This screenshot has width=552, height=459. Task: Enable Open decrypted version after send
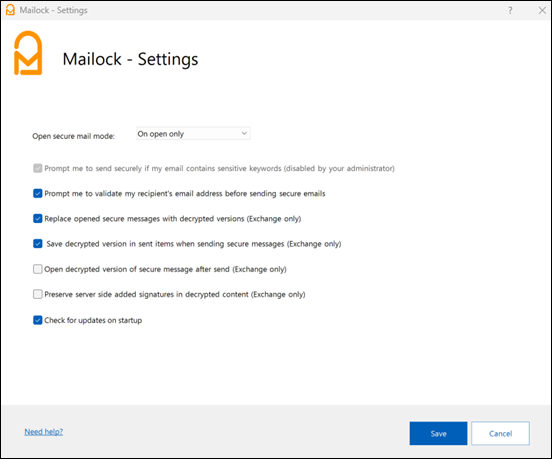tap(38, 269)
